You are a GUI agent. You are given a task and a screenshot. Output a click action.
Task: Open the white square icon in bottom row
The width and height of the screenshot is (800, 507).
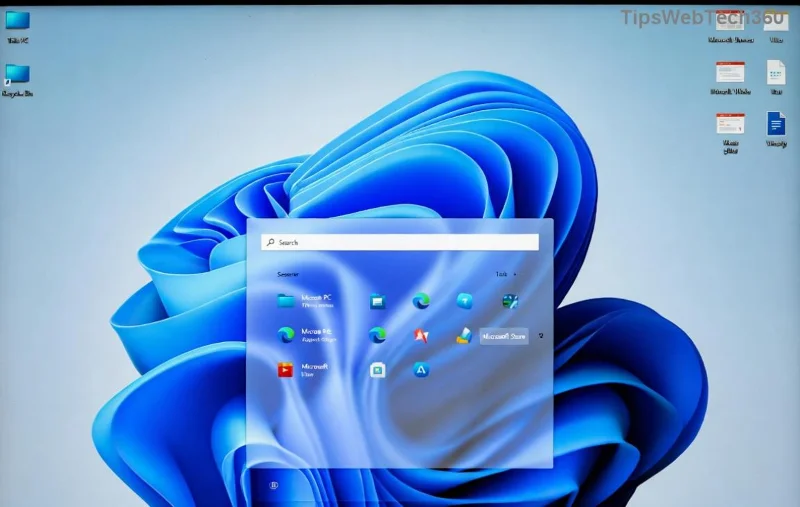[x=377, y=370]
